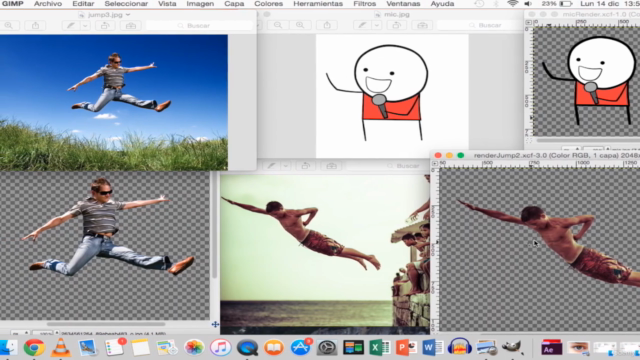Image resolution: width=640 pixels, height=360 pixels.
Task: Open Notes from the Dock
Action: click(141, 348)
